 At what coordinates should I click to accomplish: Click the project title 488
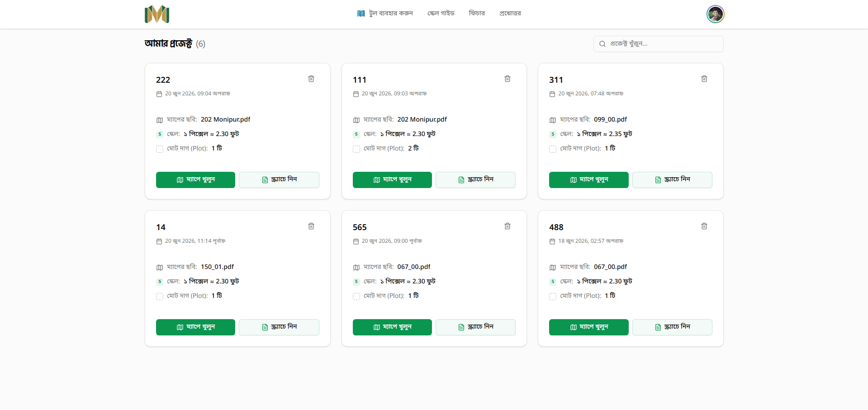[556, 227]
